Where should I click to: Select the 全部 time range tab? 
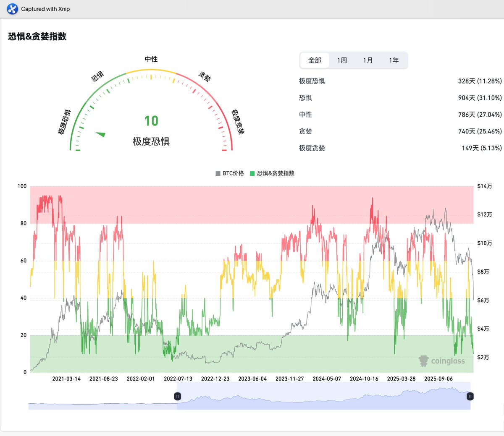tap(315, 60)
